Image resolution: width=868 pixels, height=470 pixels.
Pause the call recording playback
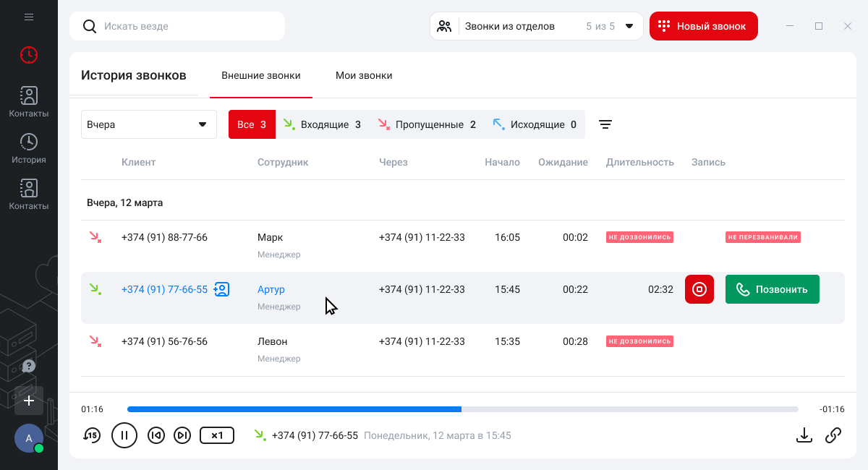pos(124,435)
